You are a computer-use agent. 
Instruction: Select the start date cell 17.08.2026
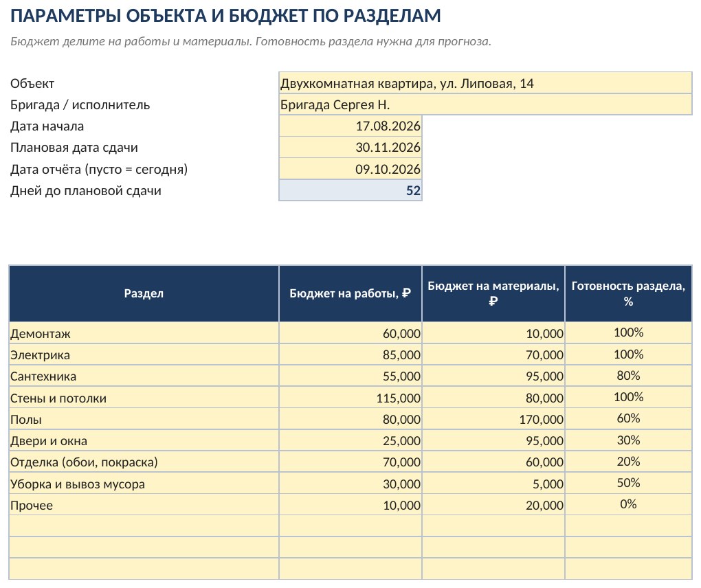[350, 126]
